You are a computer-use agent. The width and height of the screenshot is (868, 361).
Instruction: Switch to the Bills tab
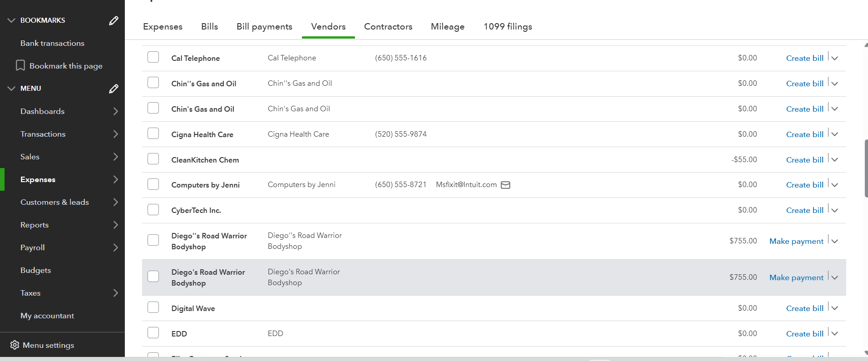click(209, 27)
